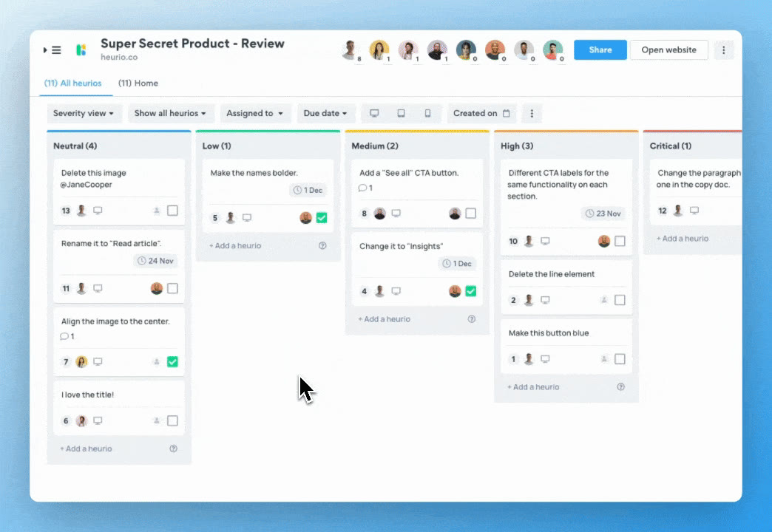Viewport: 772px width, 532px height.
Task: Filter by tablet device icon in toolbar
Action: coord(402,113)
